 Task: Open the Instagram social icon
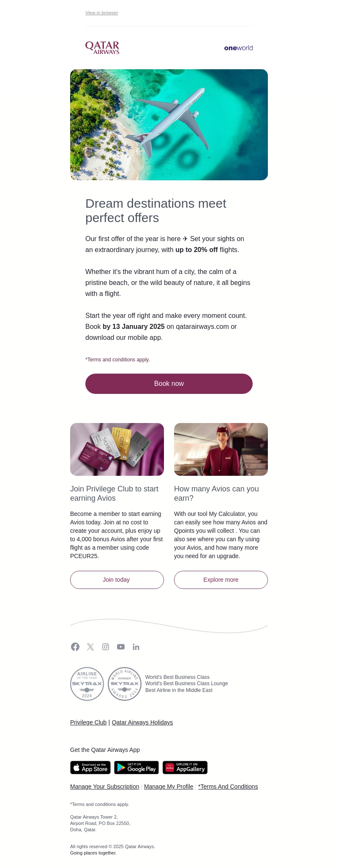tap(106, 647)
